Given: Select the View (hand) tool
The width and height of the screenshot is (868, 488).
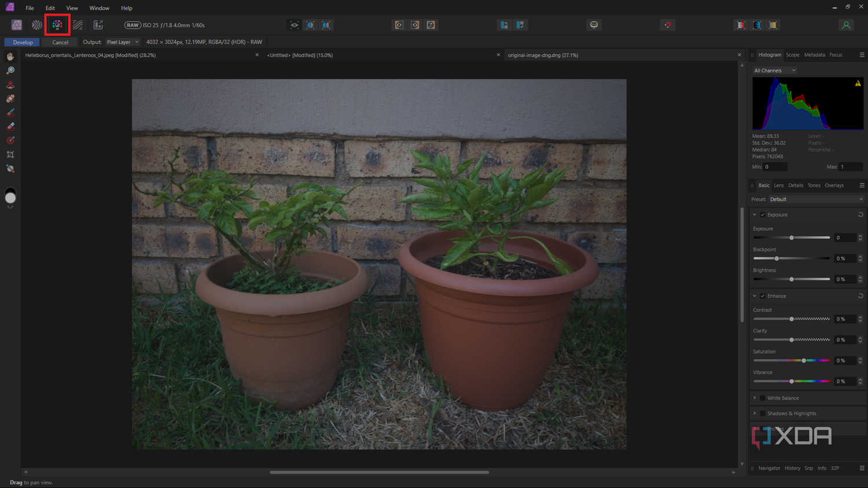Looking at the screenshot, I should pos(10,57).
